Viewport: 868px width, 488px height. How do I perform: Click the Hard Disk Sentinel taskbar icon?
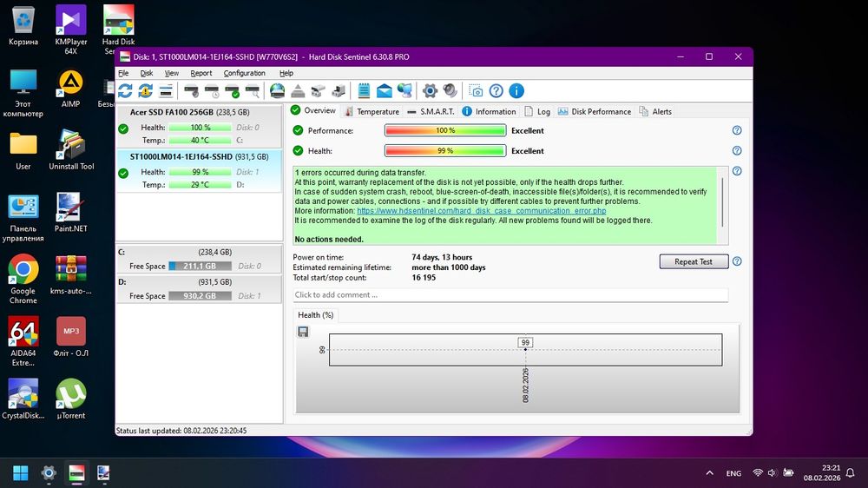[76, 473]
